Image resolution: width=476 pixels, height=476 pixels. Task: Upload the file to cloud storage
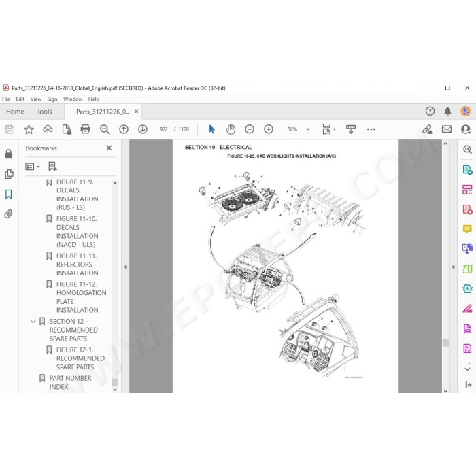pyautogui.click(x=48, y=129)
